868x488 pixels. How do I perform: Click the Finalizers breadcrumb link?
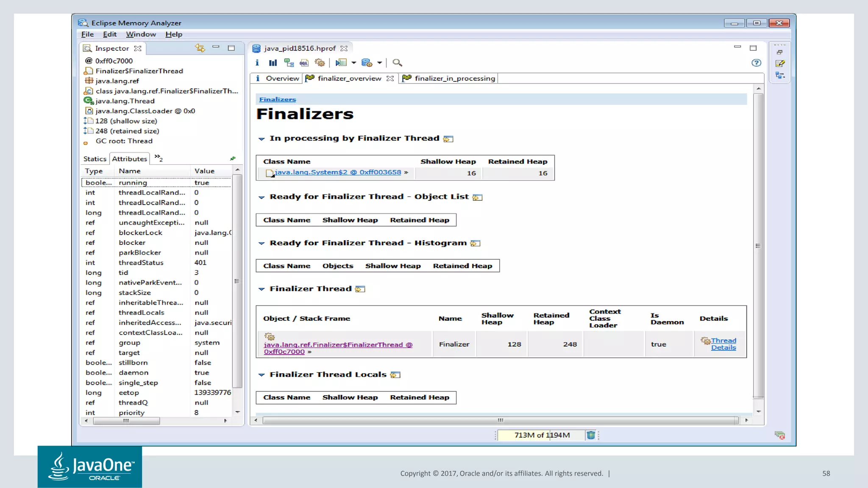278,100
